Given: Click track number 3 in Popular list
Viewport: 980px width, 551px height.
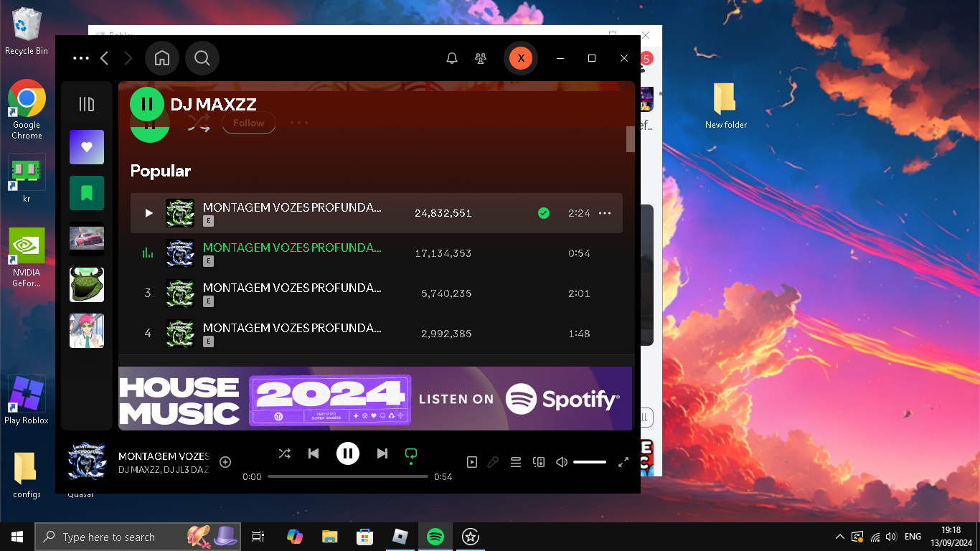Looking at the screenshot, I should pos(148,293).
